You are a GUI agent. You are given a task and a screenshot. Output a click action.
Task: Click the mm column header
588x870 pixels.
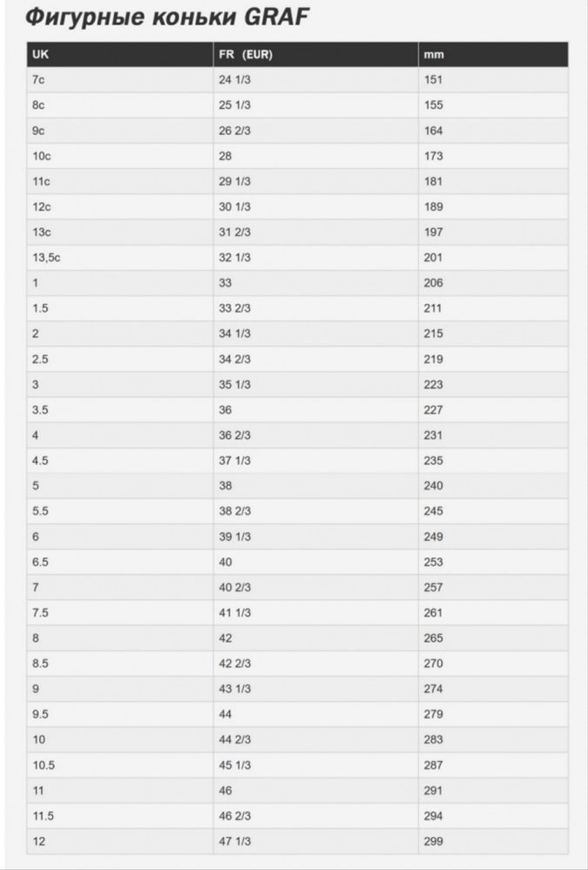[x=493, y=55]
